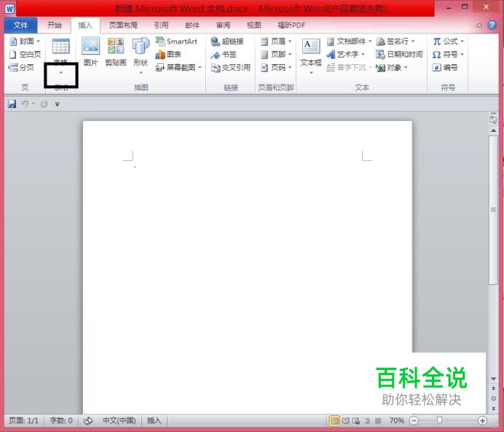Insert a cover page (封面)
Image resolution: width=504 pixels, height=432 pixels.
(25, 41)
